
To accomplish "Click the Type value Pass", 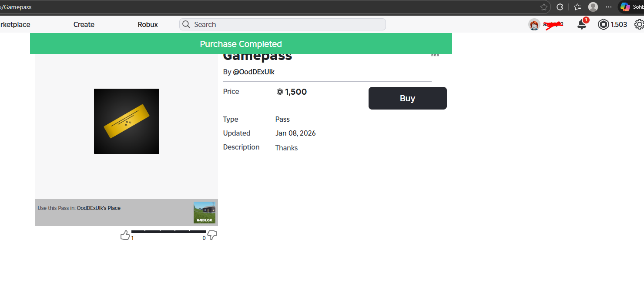I will coord(282,119).
